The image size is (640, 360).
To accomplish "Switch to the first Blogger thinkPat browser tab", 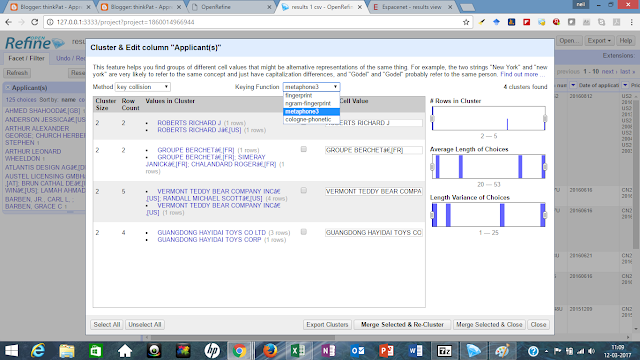I will (51, 7).
